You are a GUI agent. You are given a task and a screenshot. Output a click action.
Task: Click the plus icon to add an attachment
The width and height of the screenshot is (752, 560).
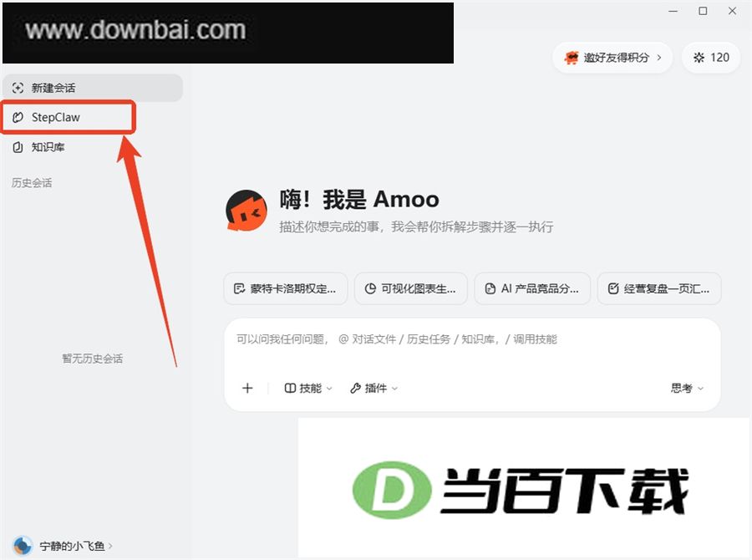click(247, 388)
